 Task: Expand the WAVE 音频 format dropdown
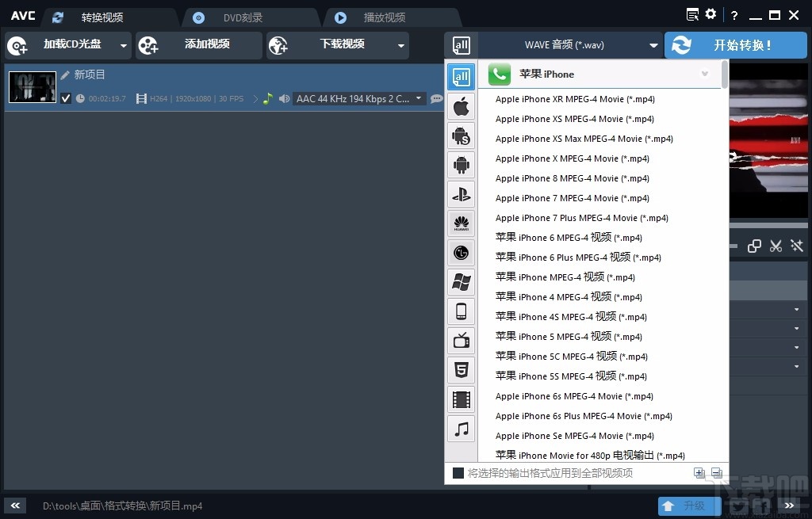652,45
